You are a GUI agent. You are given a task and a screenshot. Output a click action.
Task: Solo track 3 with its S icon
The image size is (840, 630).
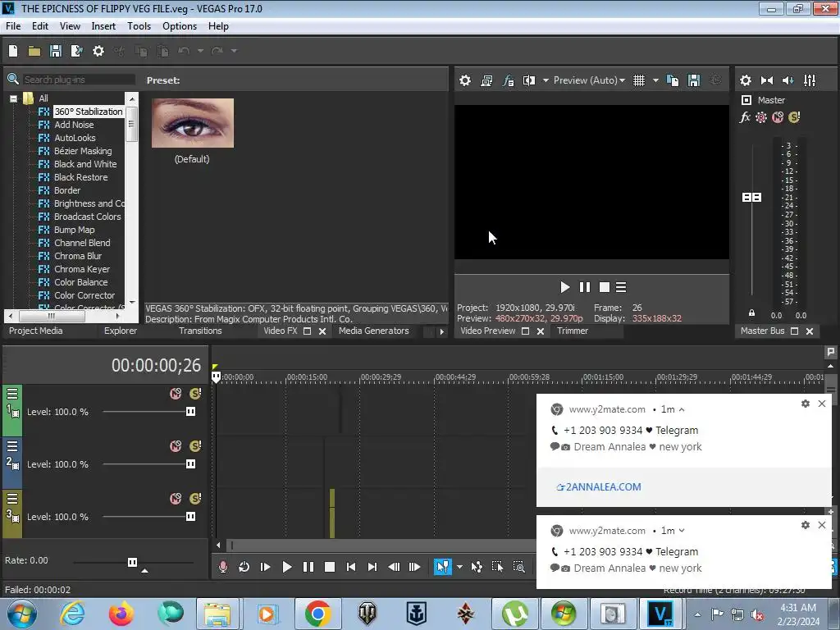click(x=195, y=499)
